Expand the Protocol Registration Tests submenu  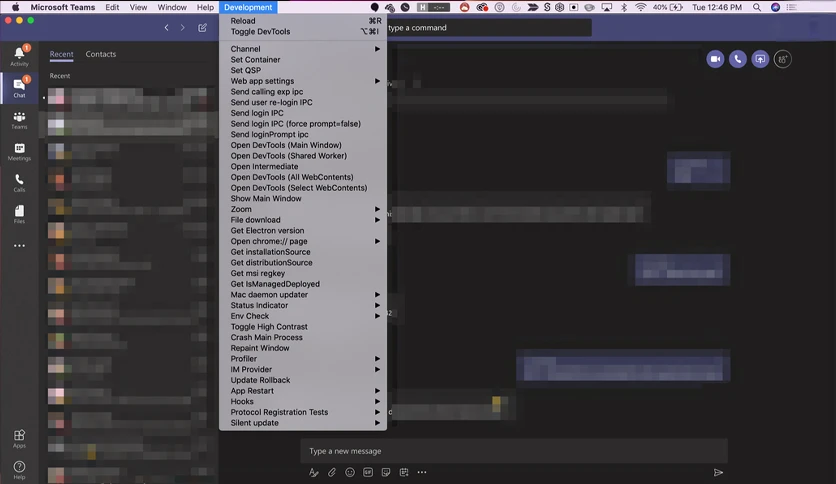tap(302, 412)
